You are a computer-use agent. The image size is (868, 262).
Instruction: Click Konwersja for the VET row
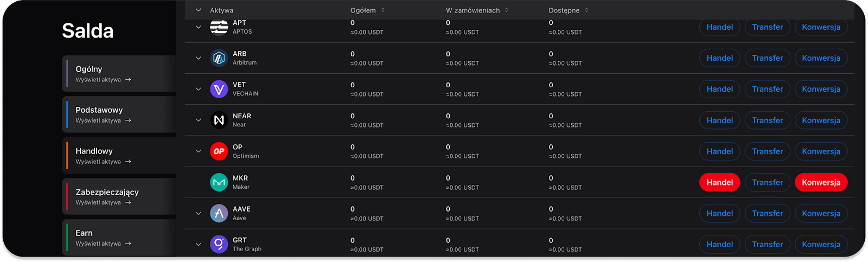point(821,89)
